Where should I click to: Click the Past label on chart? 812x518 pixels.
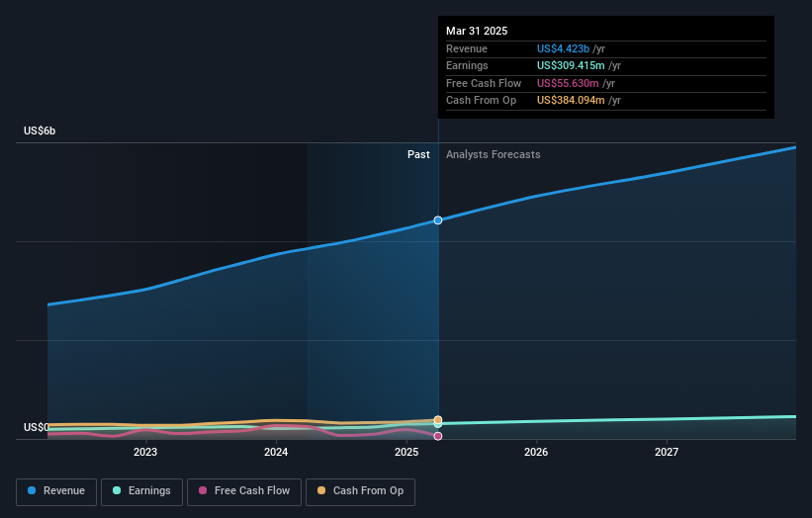(x=418, y=154)
